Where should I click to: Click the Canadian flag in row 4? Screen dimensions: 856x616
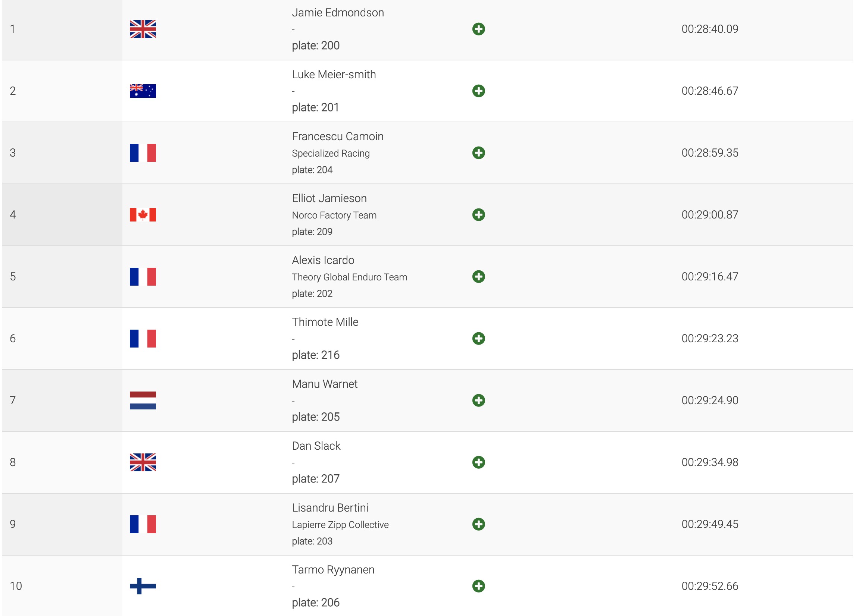[143, 215]
